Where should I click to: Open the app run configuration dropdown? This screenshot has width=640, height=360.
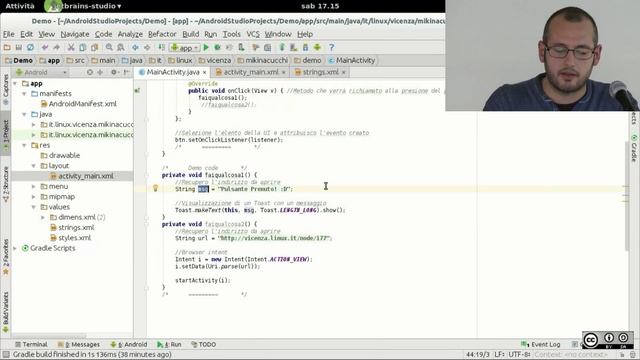click(185, 48)
